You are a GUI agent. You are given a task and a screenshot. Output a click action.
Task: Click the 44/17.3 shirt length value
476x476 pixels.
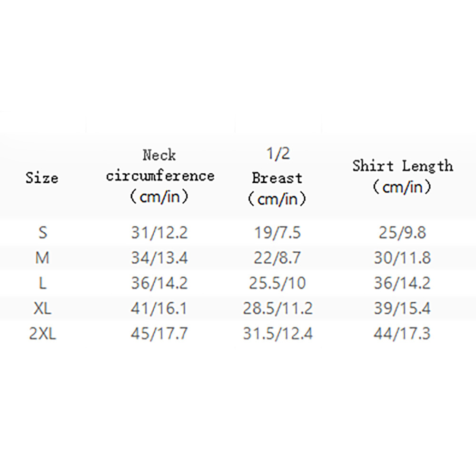click(402, 334)
